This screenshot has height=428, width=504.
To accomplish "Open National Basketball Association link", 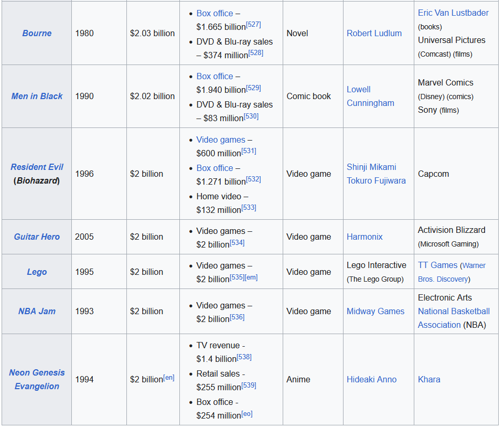I will coord(454,318).
